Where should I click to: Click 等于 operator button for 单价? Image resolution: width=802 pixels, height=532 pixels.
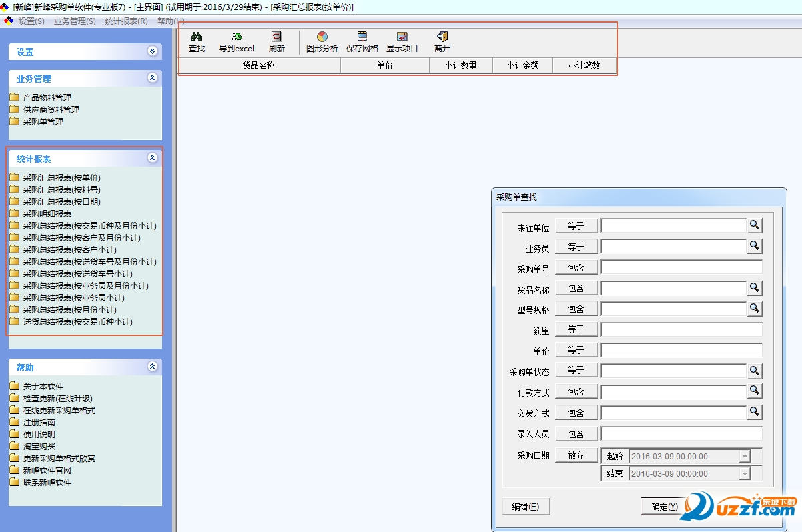click(576, 351)
